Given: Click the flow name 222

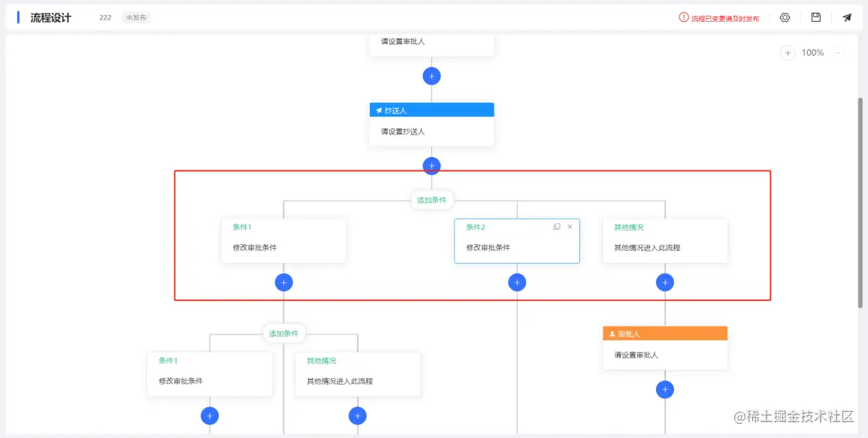Looking at the screenshot, I should click(105, 18).
